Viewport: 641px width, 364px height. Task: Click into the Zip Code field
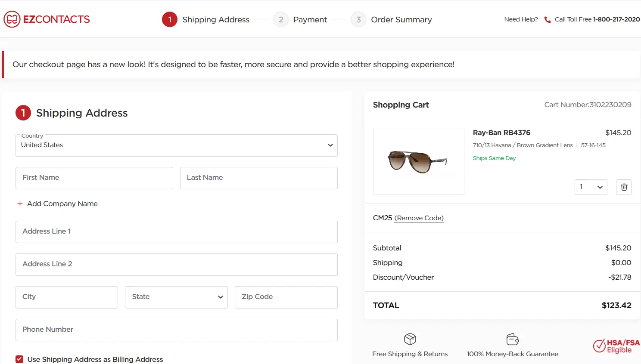tap(286, 297)
